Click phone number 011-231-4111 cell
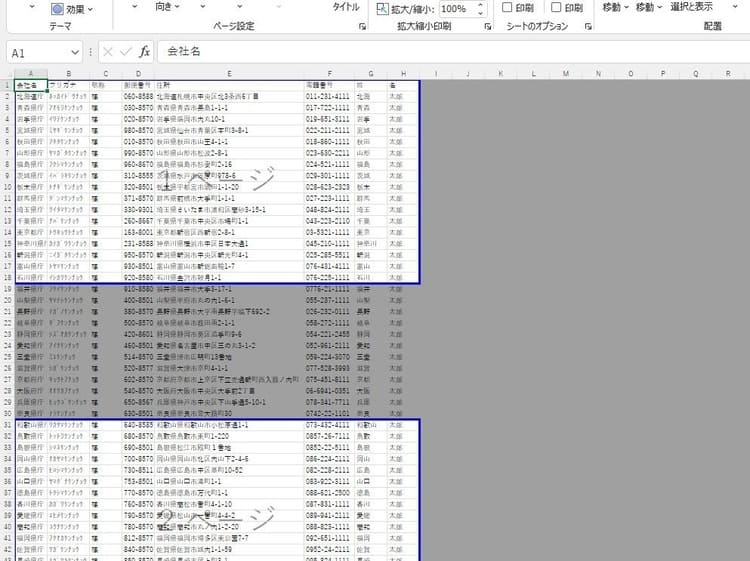Viewport: 750px width, 561px height. click(330, 97)
